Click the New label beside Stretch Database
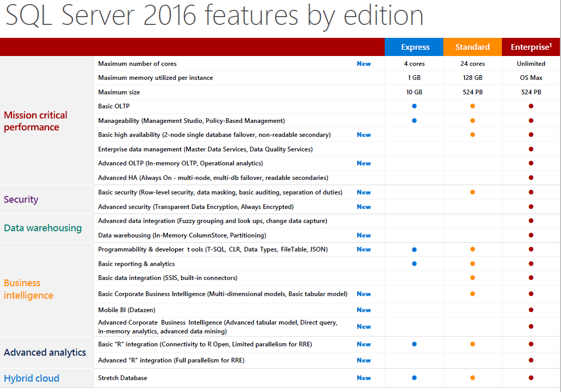The width and height of the screenshot is (561, 392). (363, 378)
